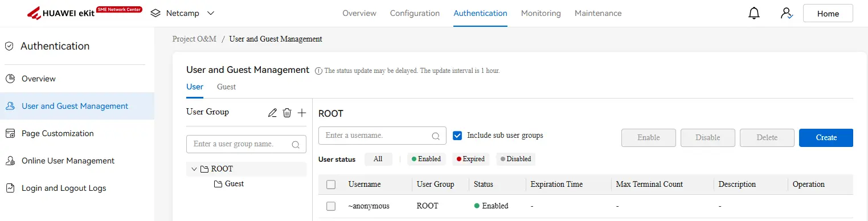Switch to the User tab
The image size is (868, 221).
[195, 87]
